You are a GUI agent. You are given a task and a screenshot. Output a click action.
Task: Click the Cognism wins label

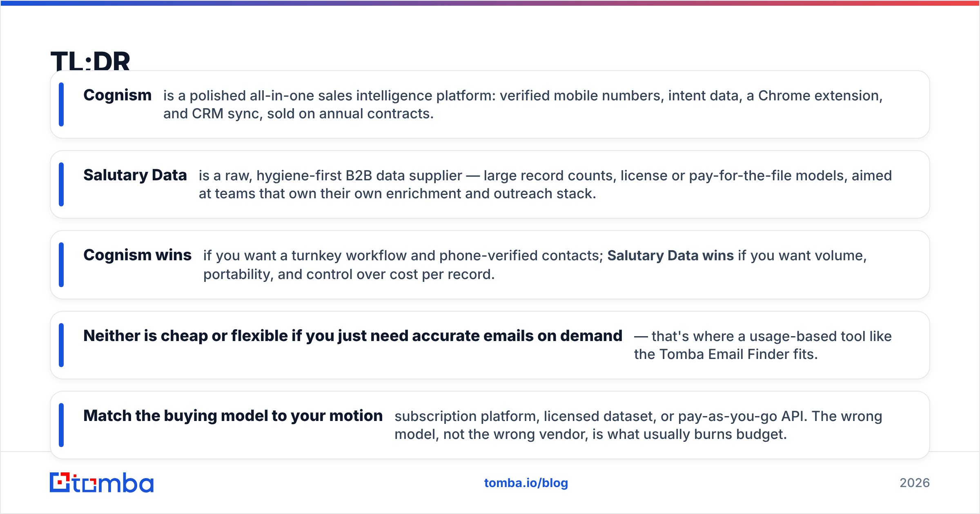[x=138, y=255]
